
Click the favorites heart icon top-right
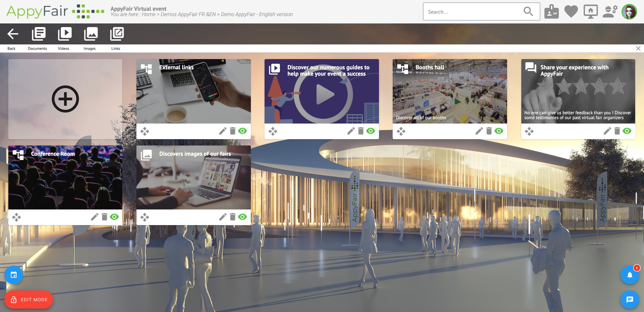(x=571, y=11)
